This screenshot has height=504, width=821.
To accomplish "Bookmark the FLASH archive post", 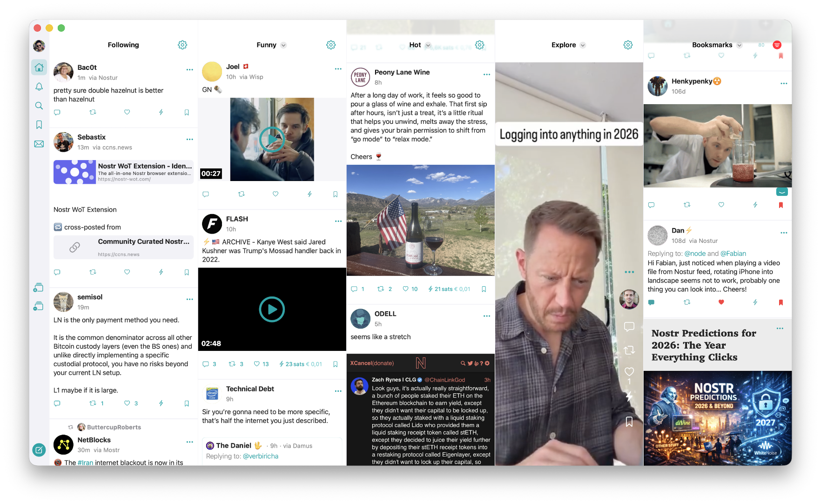I will [335, 364].
